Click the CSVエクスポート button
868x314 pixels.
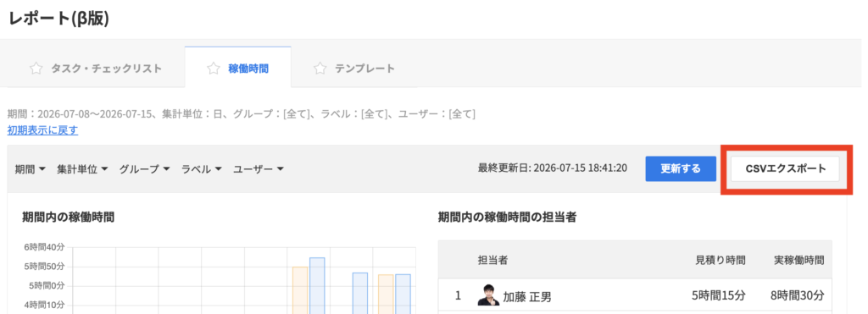tap(786, 168)
